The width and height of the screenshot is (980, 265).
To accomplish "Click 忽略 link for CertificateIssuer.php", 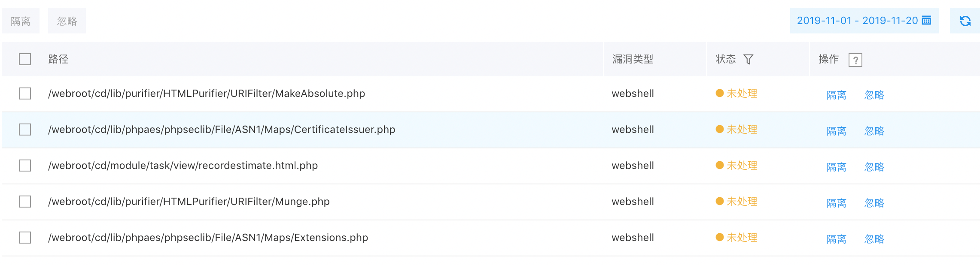I will [874, 131].
